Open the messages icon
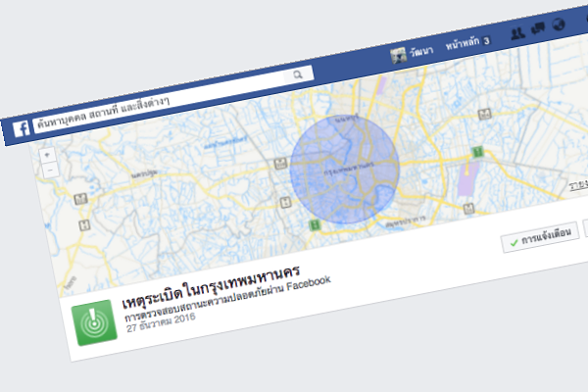This screenshot has height=392, width=588. [x=538, y=29]
